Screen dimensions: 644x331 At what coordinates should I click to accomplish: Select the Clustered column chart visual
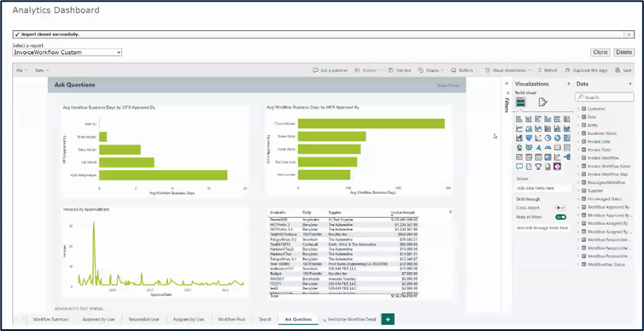(547, 119)
